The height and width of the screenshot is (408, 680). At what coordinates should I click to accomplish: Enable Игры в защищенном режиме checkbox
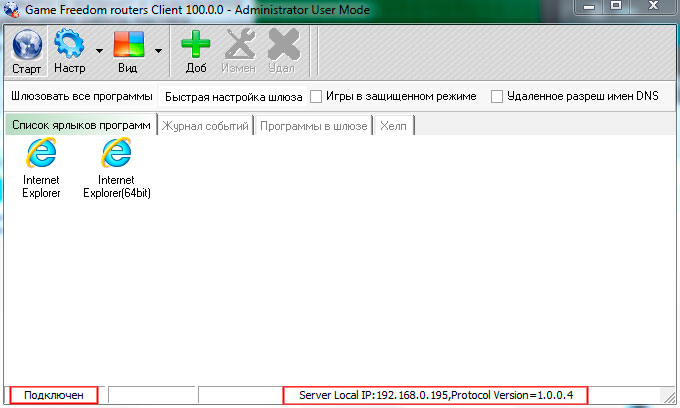tap(316, 96)
